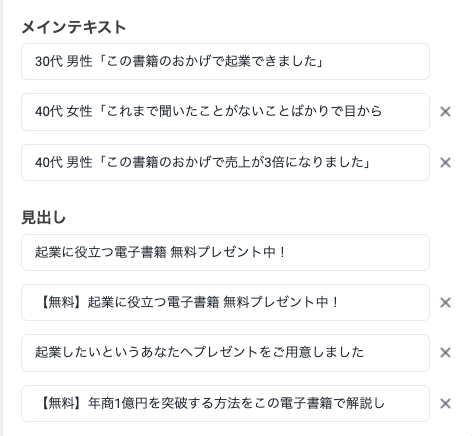Image resolution: width=472 pixels, height=436 pixels.
Task: Delete the 40代 男性 売上が3倍 main text
Action: [x=445, y=163]
